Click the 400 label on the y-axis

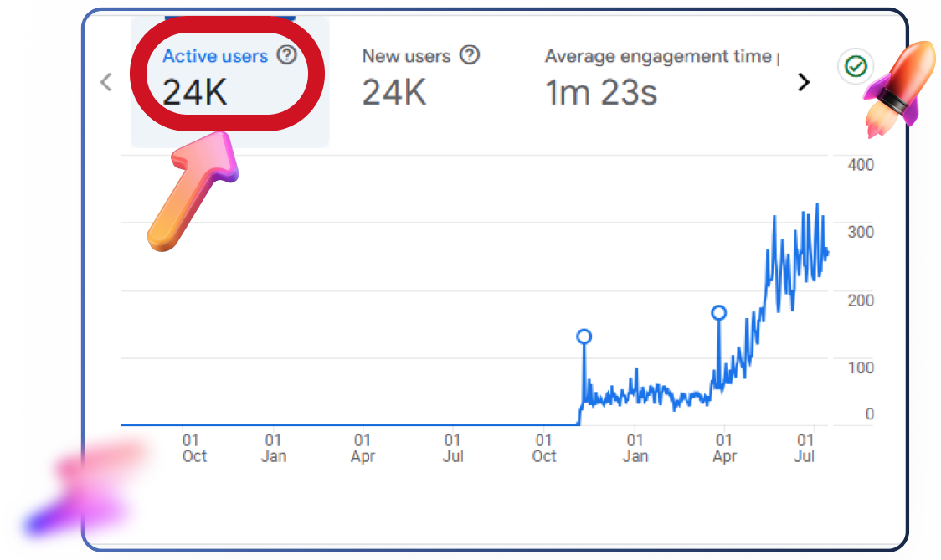[860, 165]
